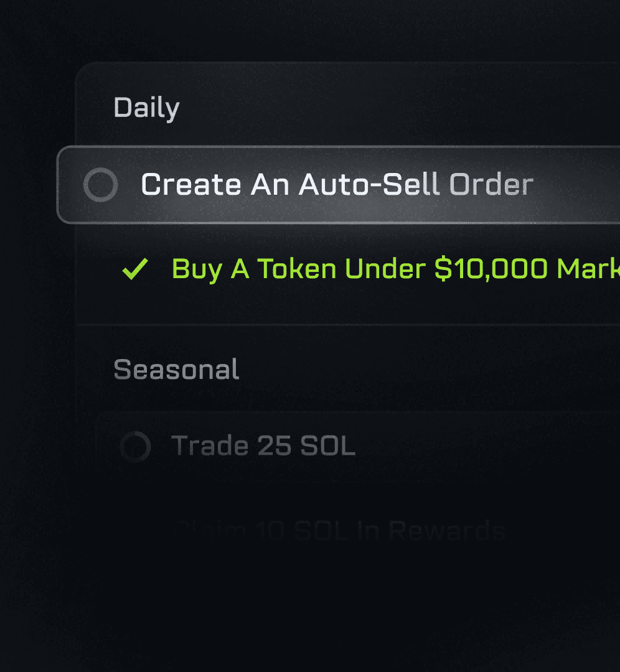Tap the unfilled progress circle in the Seasonal list

pos(134,446)
